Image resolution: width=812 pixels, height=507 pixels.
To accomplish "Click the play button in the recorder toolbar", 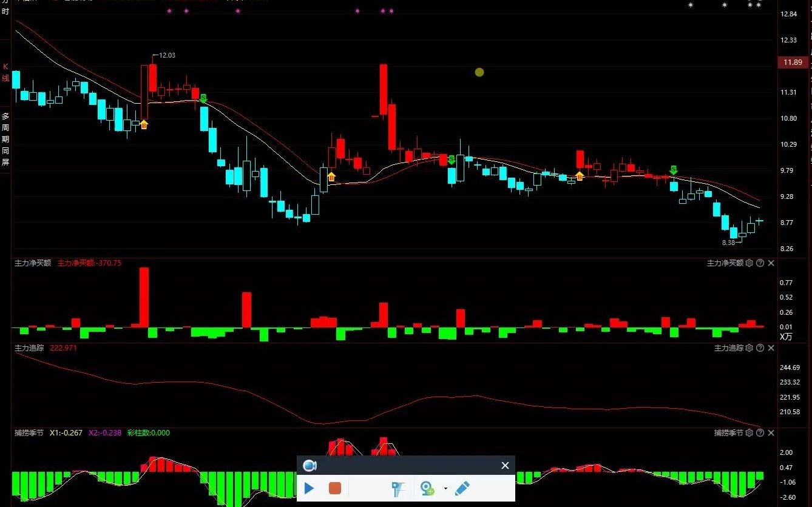I will click(x=309, y=488).
